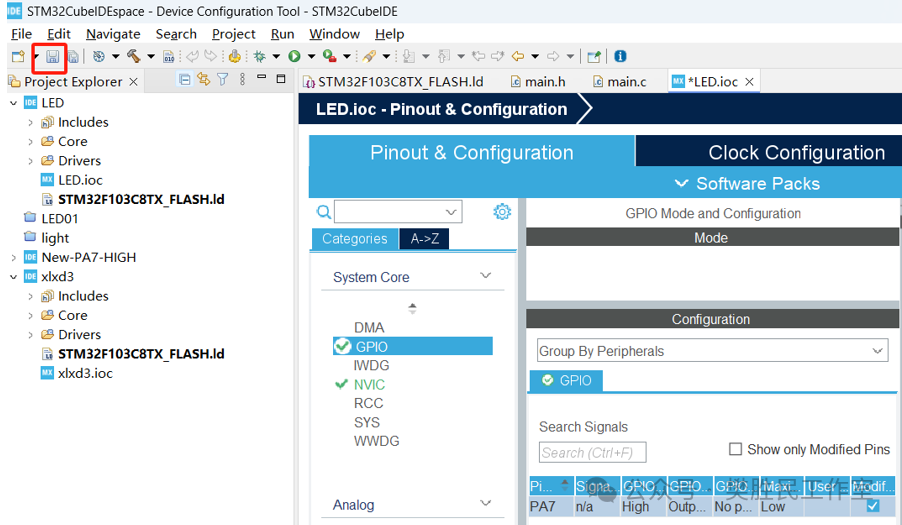Open LED.ioc in Project Explorer
The image size is (902, 525).
tap(80, 180)
